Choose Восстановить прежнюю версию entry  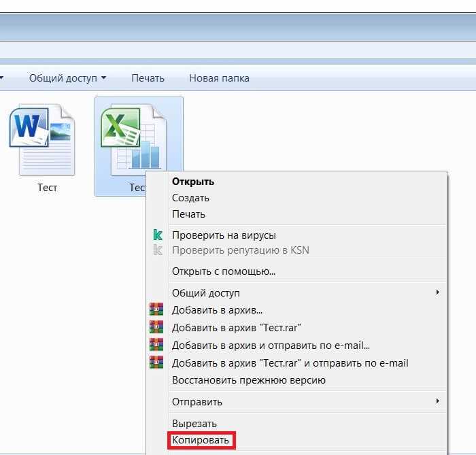249,380
